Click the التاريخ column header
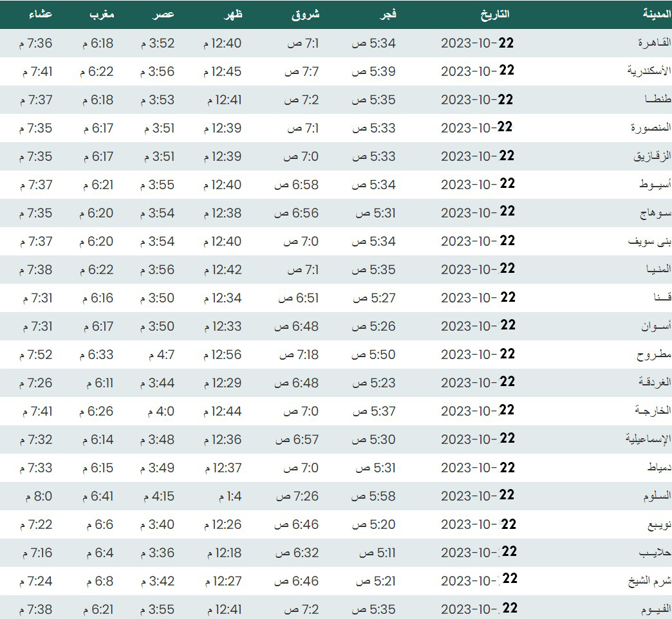 tap(494, 14)
